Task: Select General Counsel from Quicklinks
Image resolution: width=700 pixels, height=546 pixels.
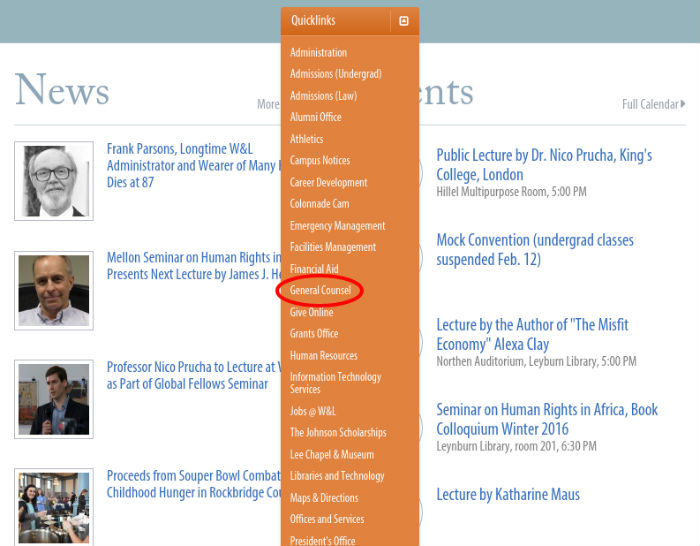Action: tap(320, 291)
